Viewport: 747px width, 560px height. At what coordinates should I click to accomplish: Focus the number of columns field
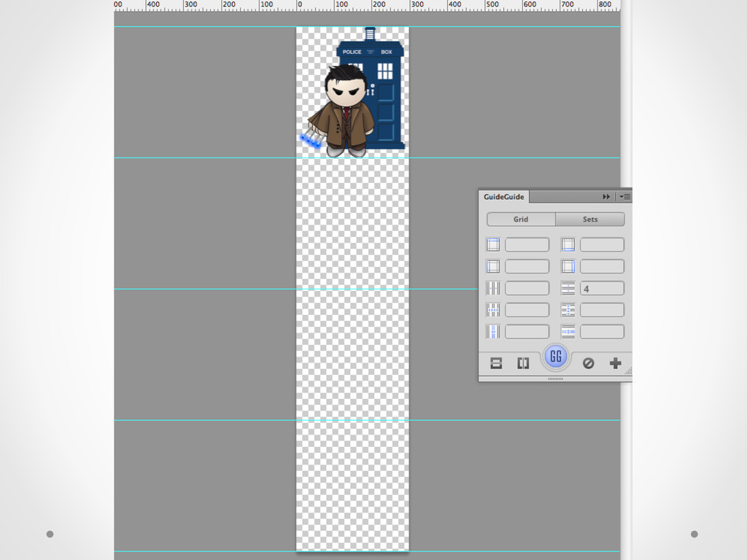point(527,288)
